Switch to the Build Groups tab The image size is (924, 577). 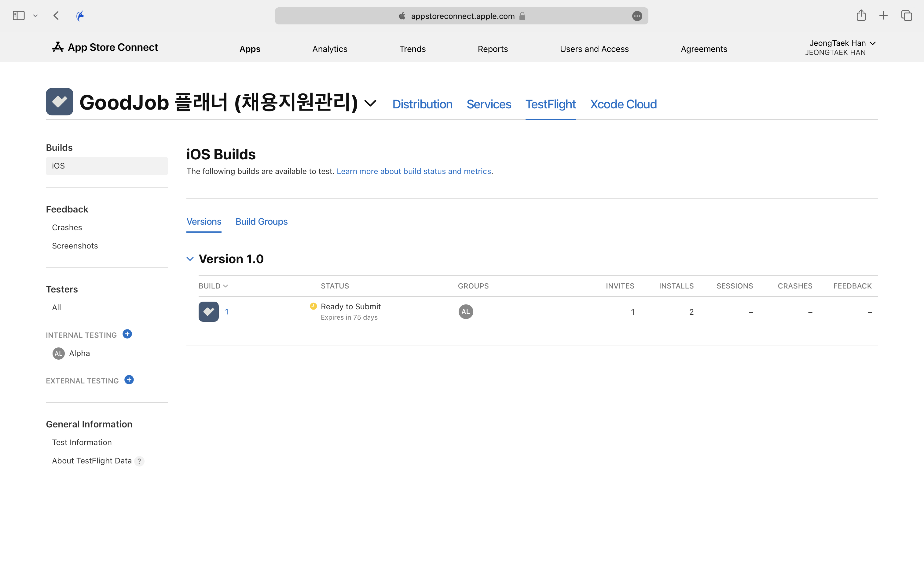[x=261, y=222]
